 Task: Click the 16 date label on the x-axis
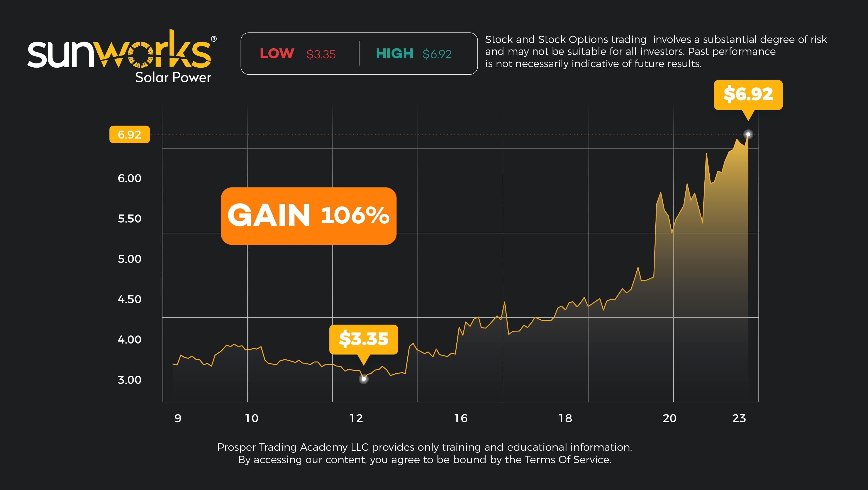click(x=461, y=419)
